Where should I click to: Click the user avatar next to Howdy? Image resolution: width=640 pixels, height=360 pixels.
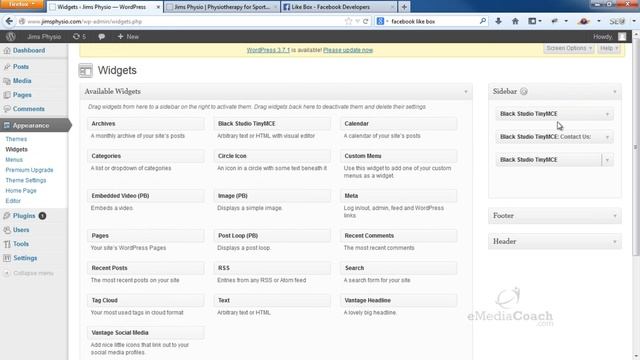coord(622,36)
